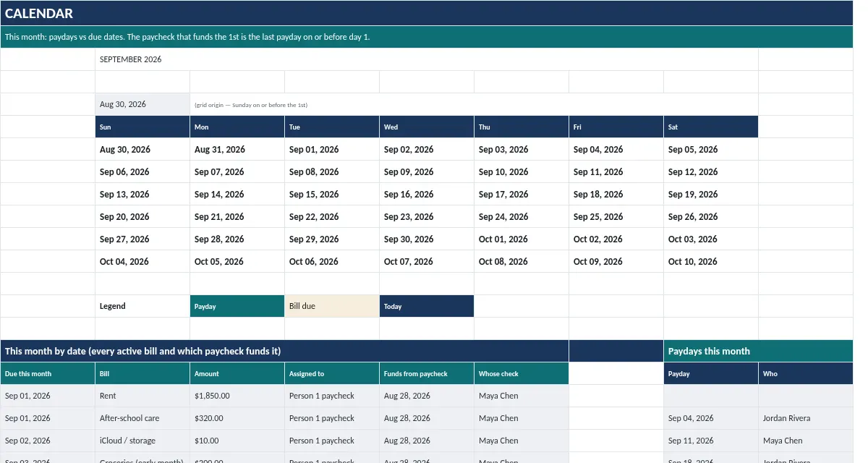Click the cream Bill due legend swatch
The height and width of the screenshot is (463, 868).
point(332,306)
